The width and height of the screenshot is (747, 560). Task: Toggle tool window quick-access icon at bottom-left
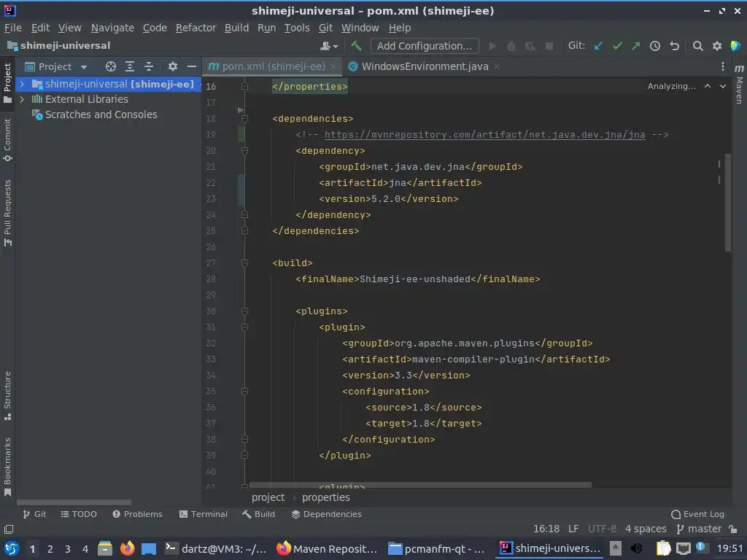pyautogui.click(x=9, y=529)
